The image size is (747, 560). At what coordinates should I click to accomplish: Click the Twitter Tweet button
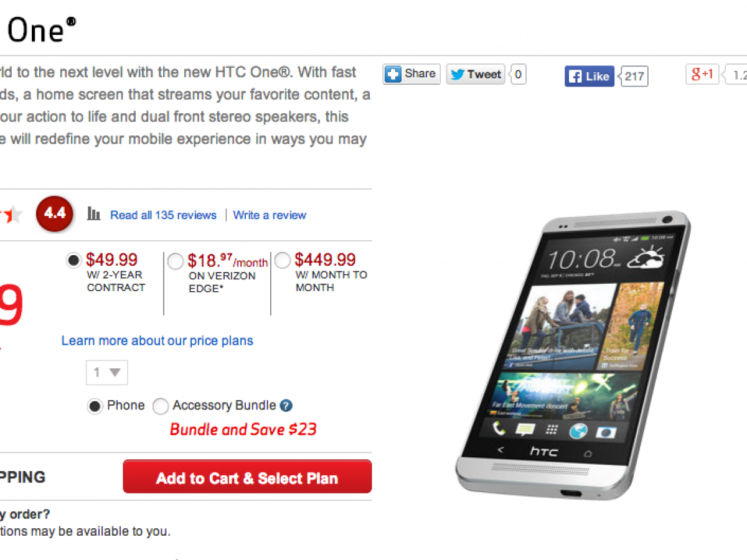pyautogui.click(x=476, y=75)
